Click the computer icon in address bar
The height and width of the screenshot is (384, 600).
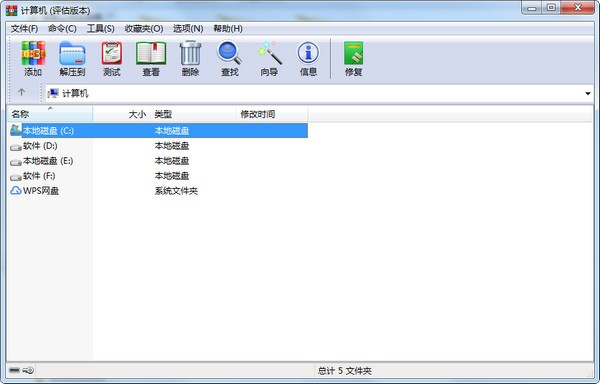tap(53, 93)
